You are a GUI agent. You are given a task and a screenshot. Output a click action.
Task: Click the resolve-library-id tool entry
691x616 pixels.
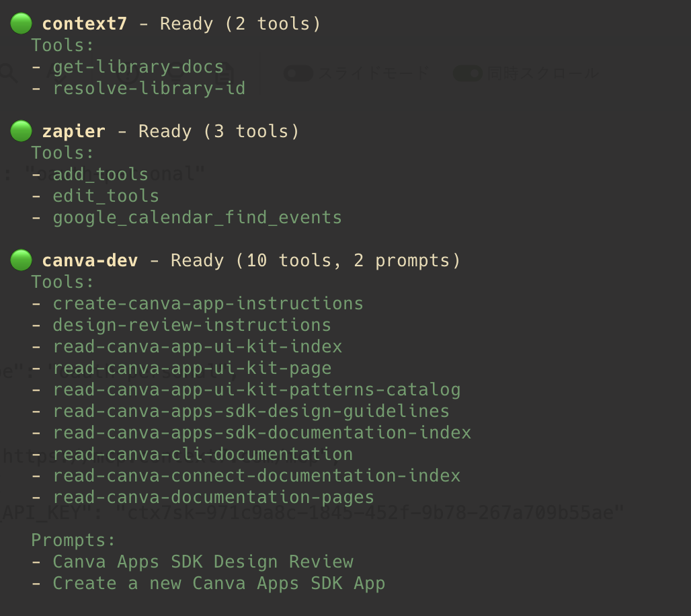point(149,89)
